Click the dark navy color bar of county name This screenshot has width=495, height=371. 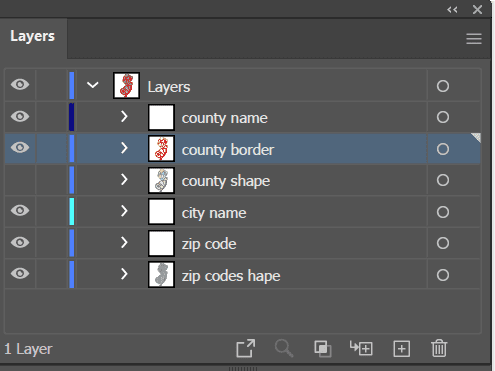72,117
